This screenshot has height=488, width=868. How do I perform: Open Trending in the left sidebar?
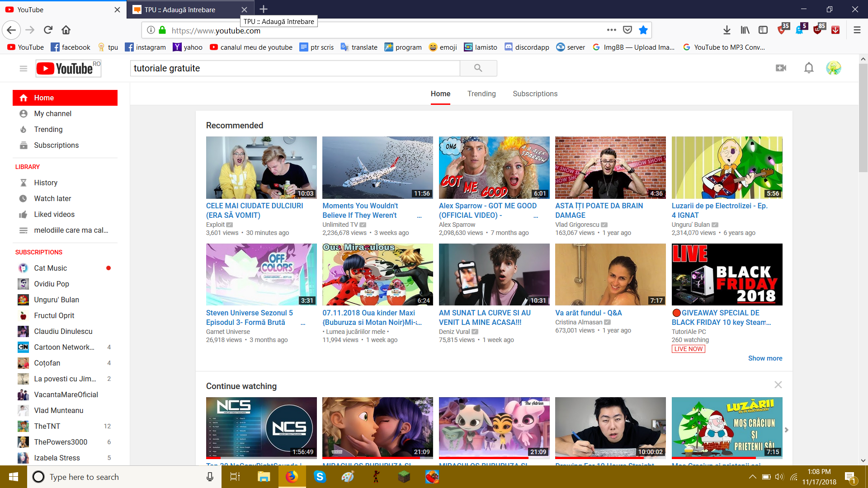coord(65,129)
